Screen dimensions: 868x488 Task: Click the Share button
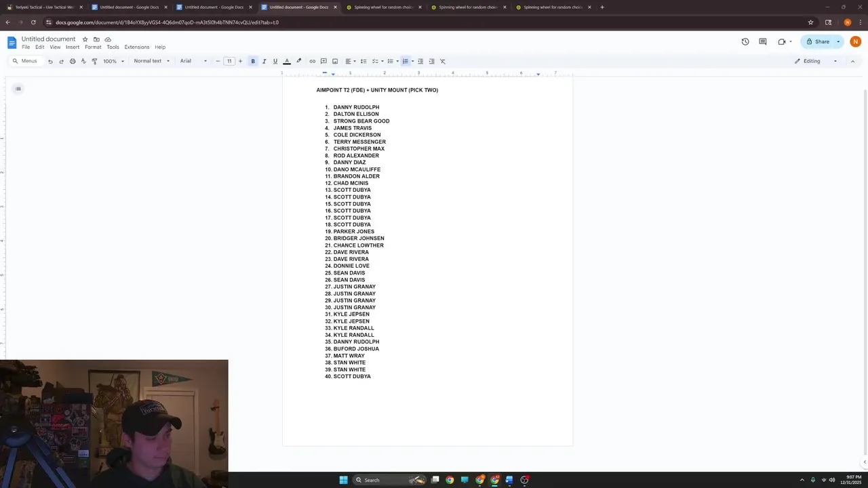818,41
